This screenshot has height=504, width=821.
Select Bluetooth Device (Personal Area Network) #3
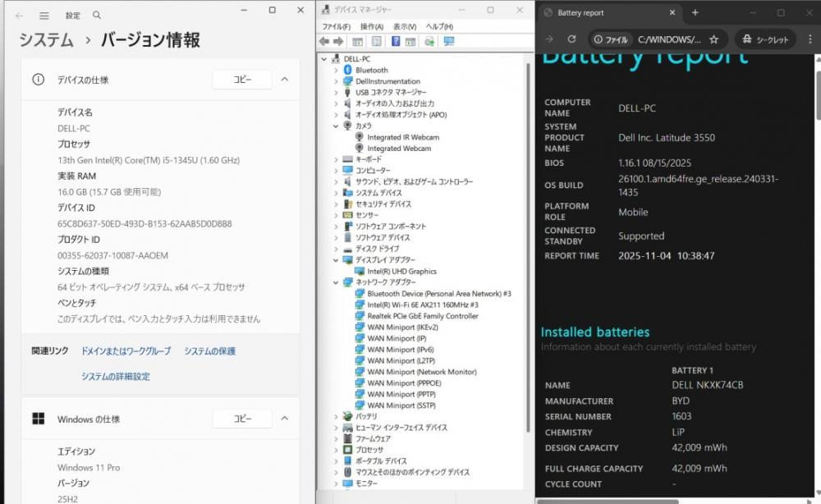pyautogui.click(x=438, y=294)
